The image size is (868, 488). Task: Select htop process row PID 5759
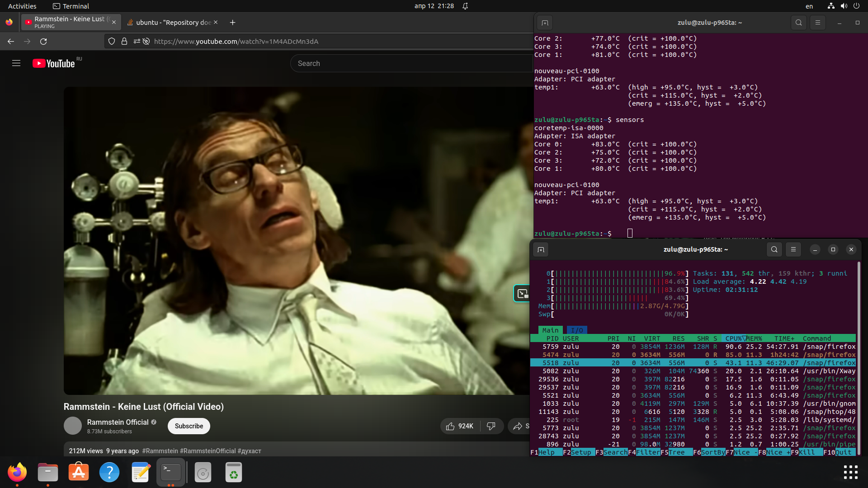tap(693, 347)
